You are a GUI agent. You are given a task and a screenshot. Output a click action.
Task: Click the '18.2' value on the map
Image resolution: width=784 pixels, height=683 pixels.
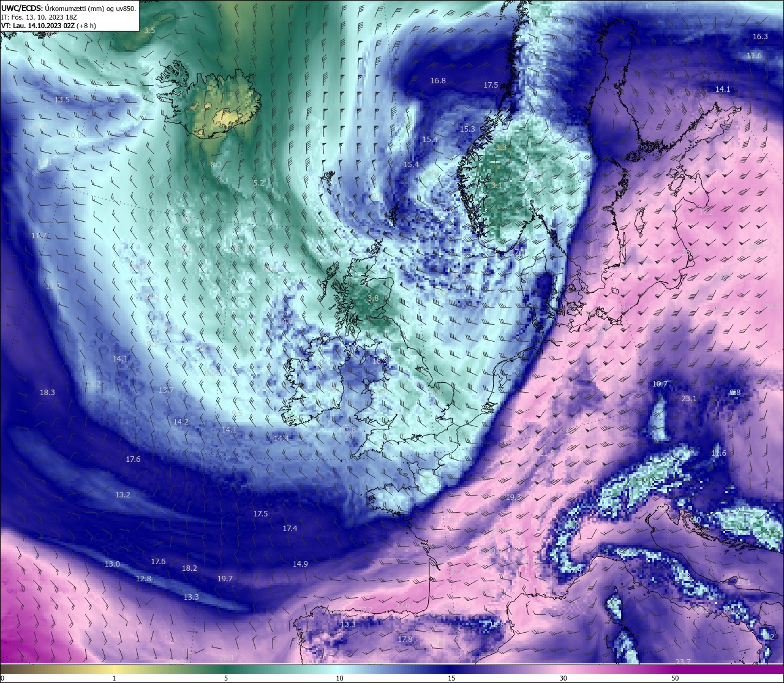(x=189, y=568)
